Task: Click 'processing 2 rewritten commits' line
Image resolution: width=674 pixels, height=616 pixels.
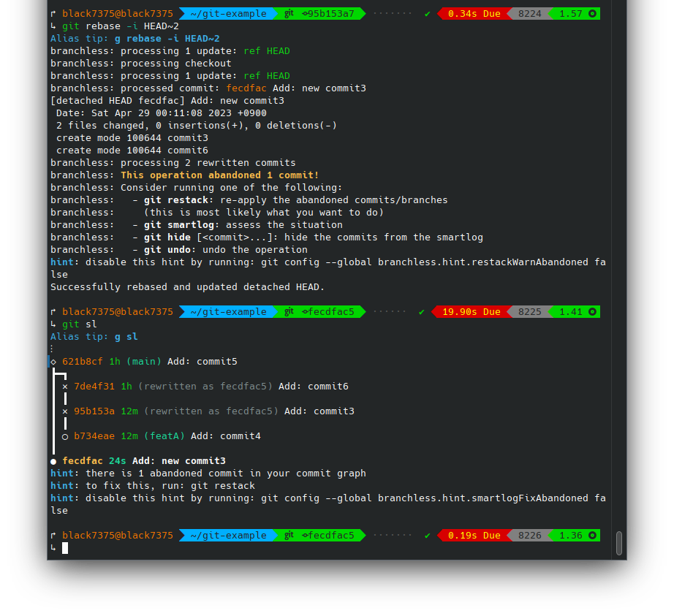Action: (x=208, y=163)
